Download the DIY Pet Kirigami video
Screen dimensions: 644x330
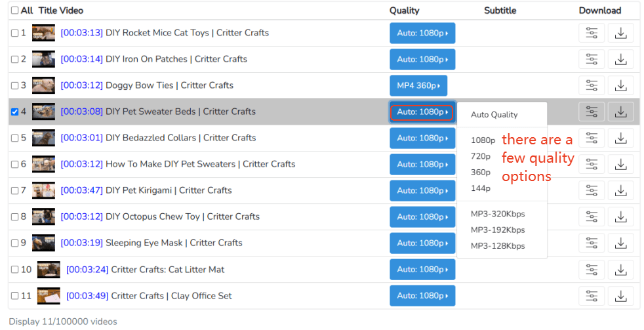[620, 190]
